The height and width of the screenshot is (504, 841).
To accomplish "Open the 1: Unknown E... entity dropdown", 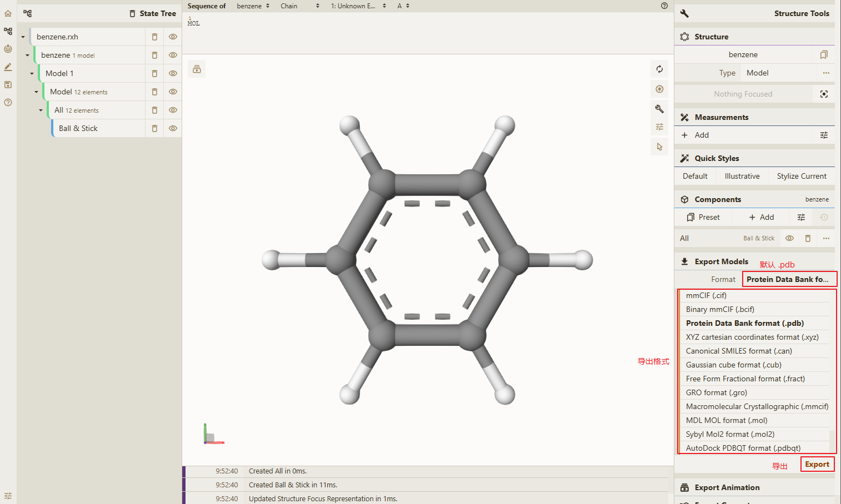I will click(358, 6).
